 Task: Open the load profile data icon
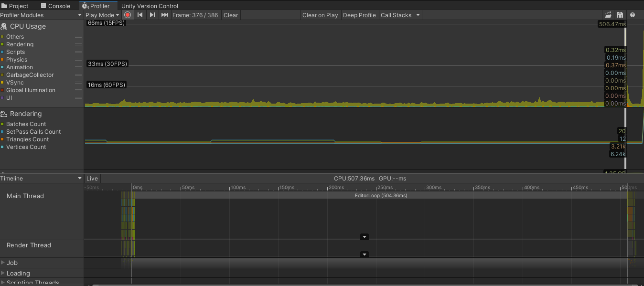[x=608, y=15]
